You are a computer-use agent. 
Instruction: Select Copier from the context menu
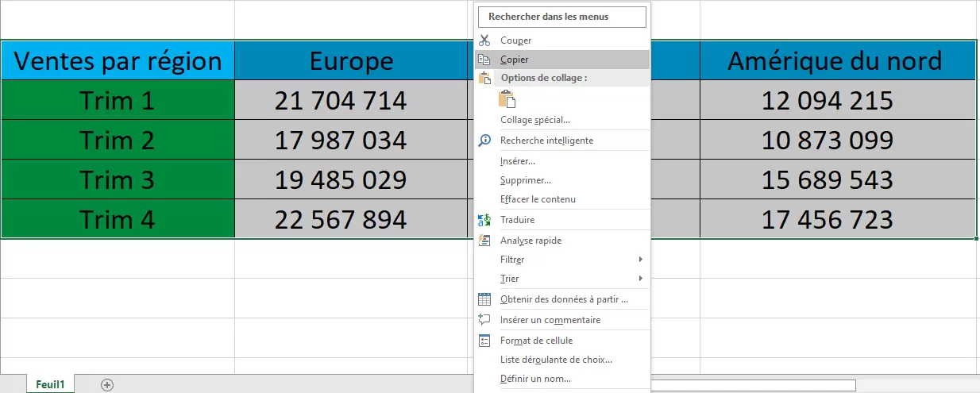pyautogui.click(x=561, y=60)
